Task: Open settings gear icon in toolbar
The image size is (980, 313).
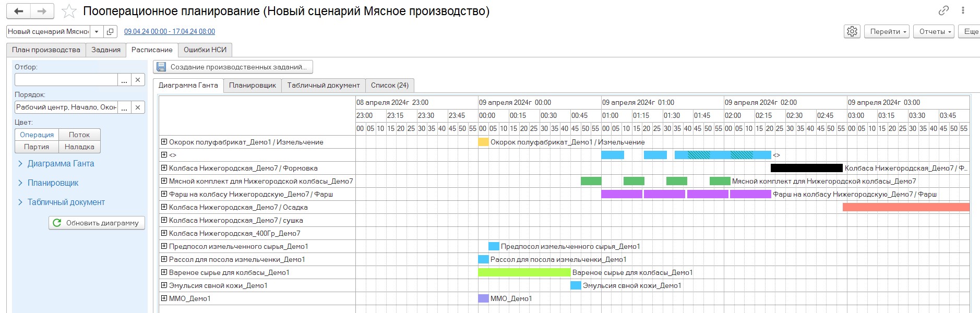Action: pyautogui.click(x=852, y=31)
